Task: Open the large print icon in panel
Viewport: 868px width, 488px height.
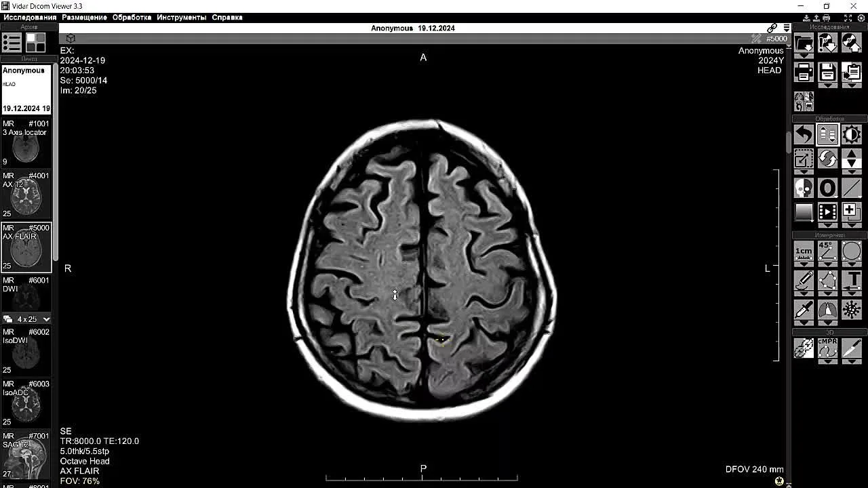Action: (804, 72)
